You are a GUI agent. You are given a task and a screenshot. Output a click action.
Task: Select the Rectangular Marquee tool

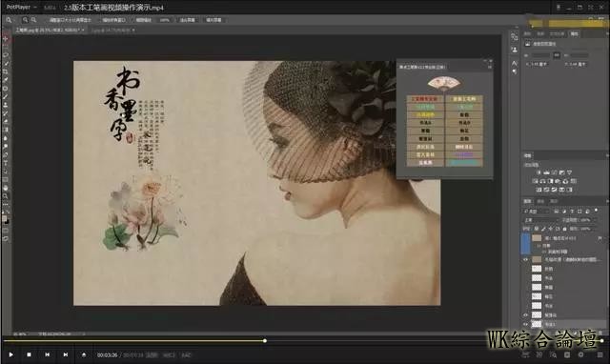(6, 47)
